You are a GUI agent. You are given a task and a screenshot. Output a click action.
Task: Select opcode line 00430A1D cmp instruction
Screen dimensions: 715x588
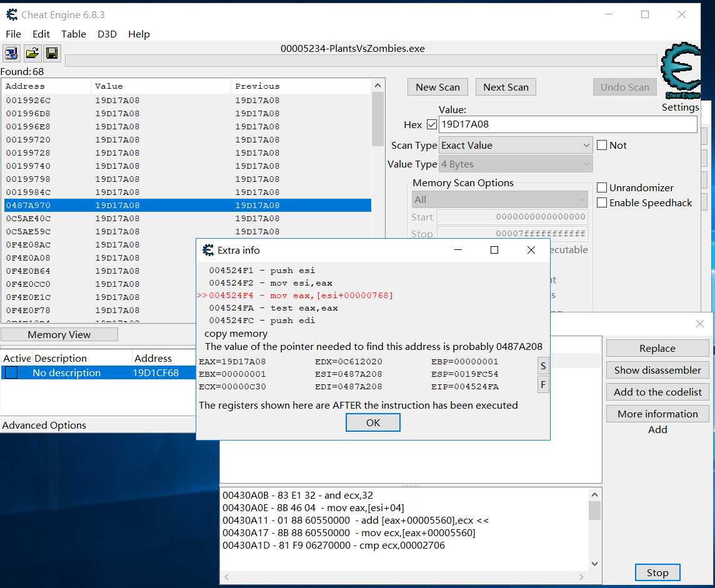click(333, 545)
